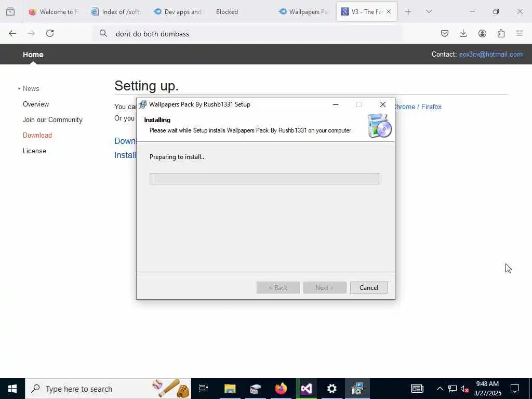532x399 pixels.
Task: Open the Overview sidebar link
Action: (36, 104)
